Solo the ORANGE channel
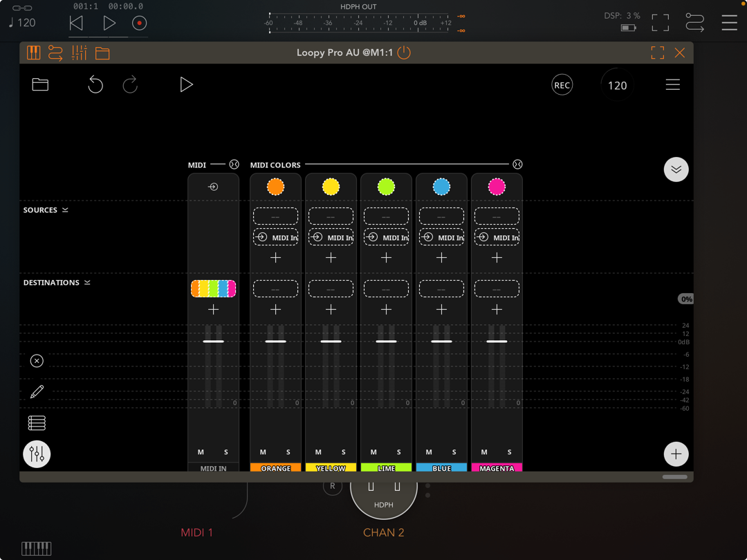Screen dimensions: 747x560 click(x=288, y=452)
